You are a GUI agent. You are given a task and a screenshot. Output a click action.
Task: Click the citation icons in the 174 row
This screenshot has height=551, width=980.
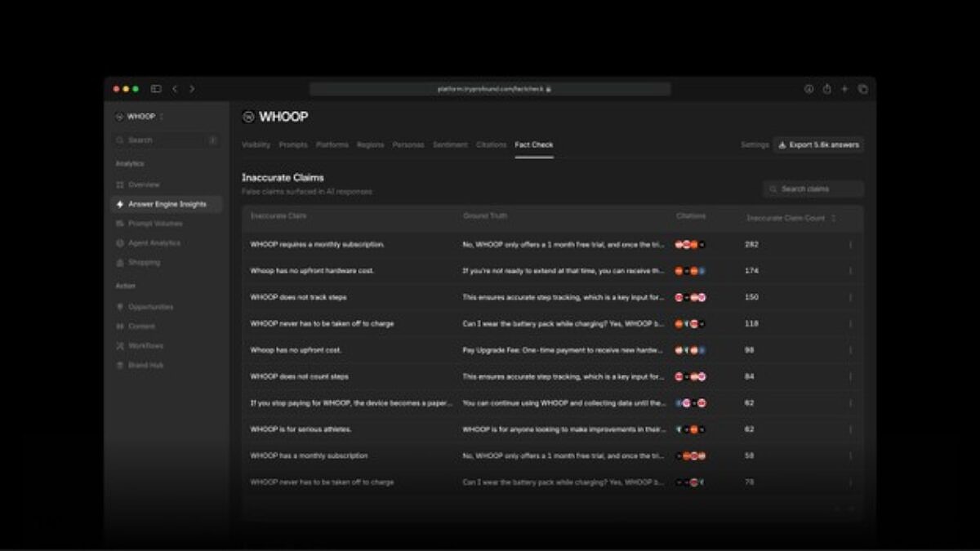(691, 271)
